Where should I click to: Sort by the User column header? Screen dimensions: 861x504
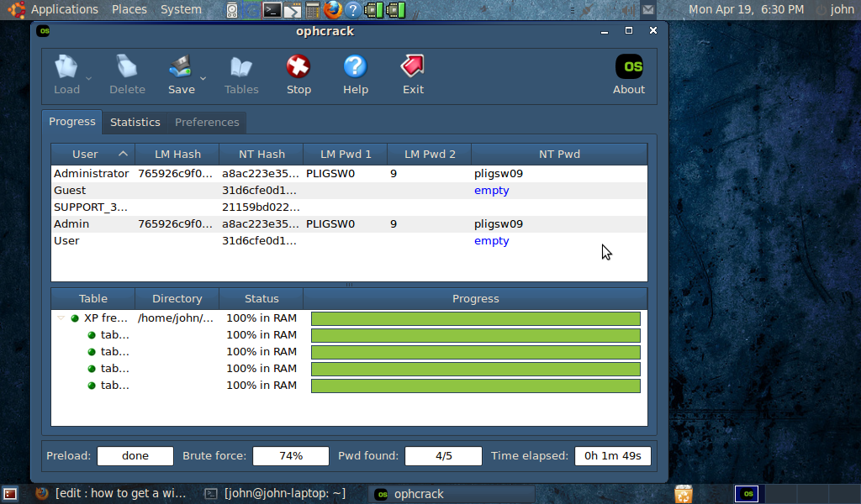coord(92,154)
